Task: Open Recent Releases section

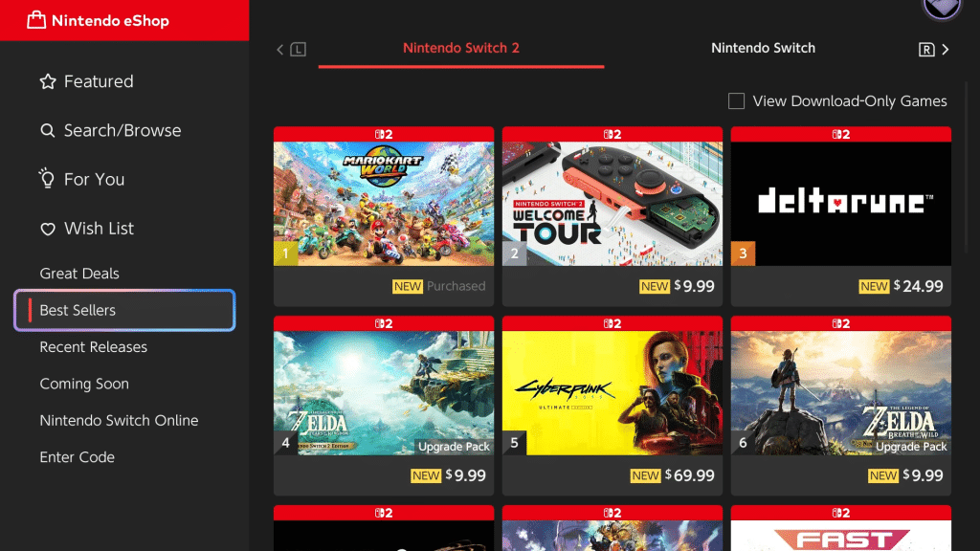Action: (93, 346)
